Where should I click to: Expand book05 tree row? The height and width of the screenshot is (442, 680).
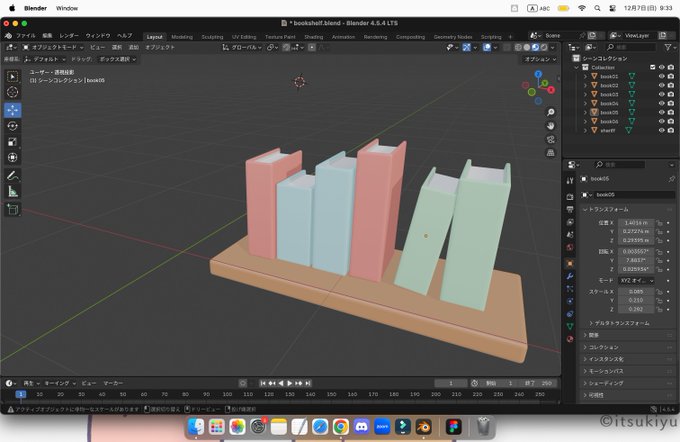point(585,112)
